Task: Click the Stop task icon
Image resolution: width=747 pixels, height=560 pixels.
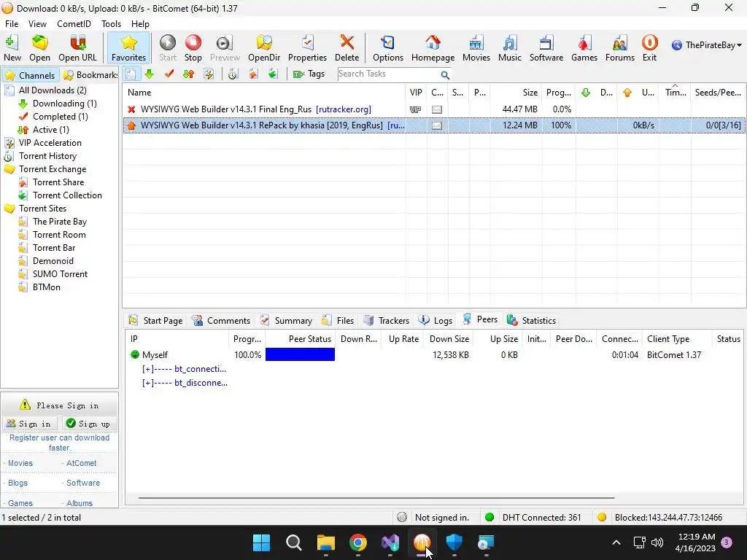Action: 193,48
